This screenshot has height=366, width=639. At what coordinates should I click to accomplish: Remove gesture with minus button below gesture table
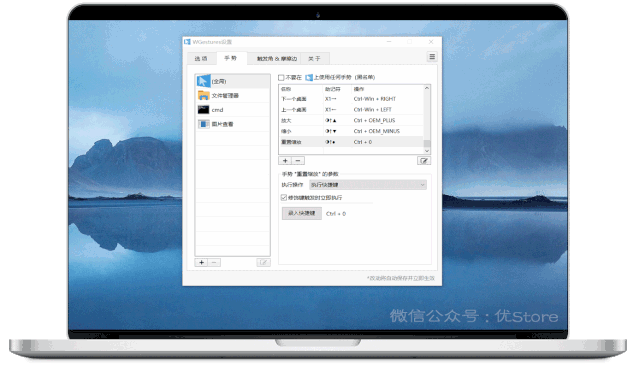(298, 161)
